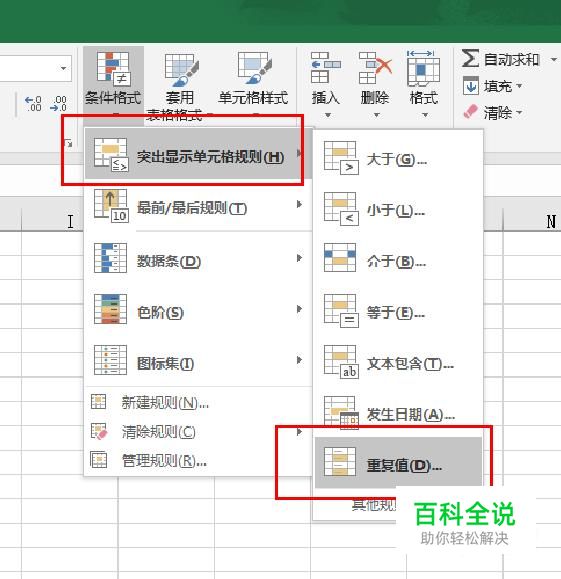This screenshot has width=561, height=579.
Task: Click the 大于(G) greater-than rule icon
Action: (341, 158)
